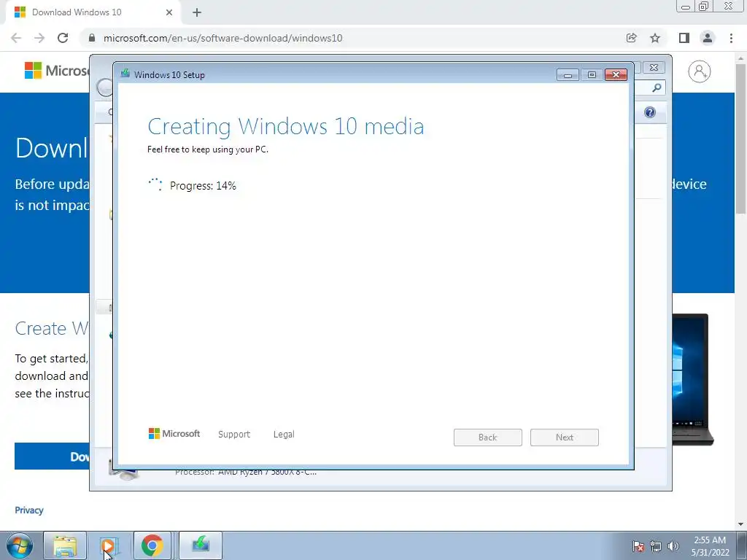
Task: Click the address bar URL
Action: [x=223, y=38]
